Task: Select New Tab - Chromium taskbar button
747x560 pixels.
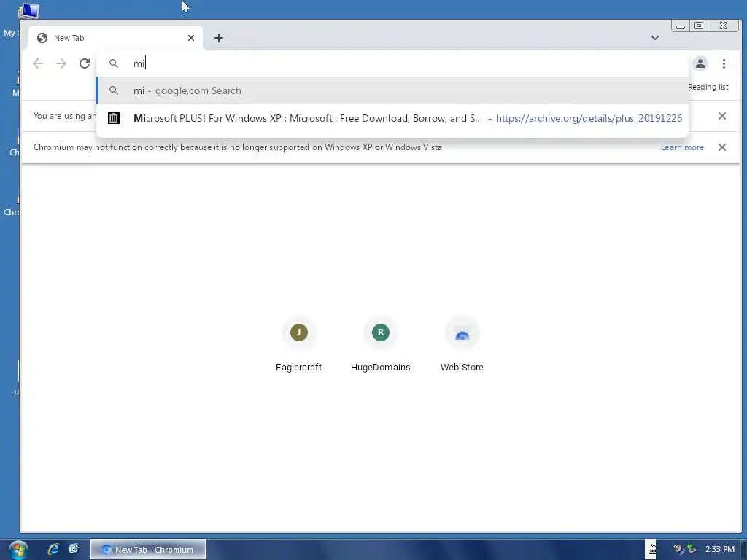Action: pyautogui.click(x=147, y=550)
